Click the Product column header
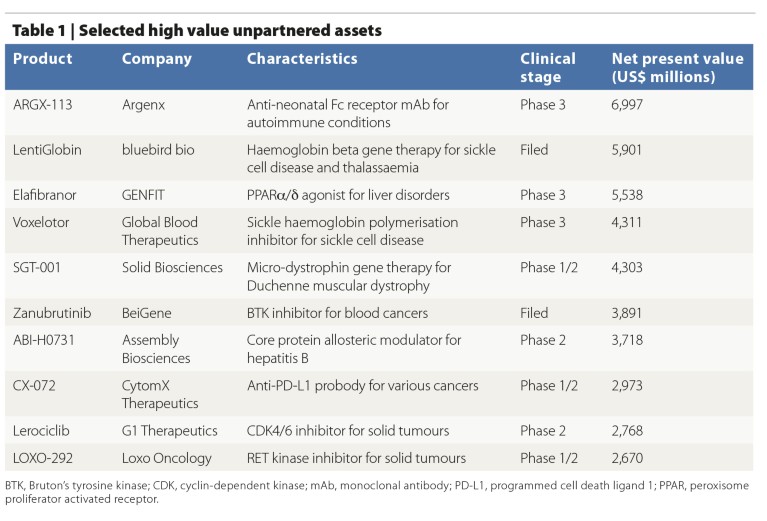Screen dimensions: 767x521 point(43,59)
